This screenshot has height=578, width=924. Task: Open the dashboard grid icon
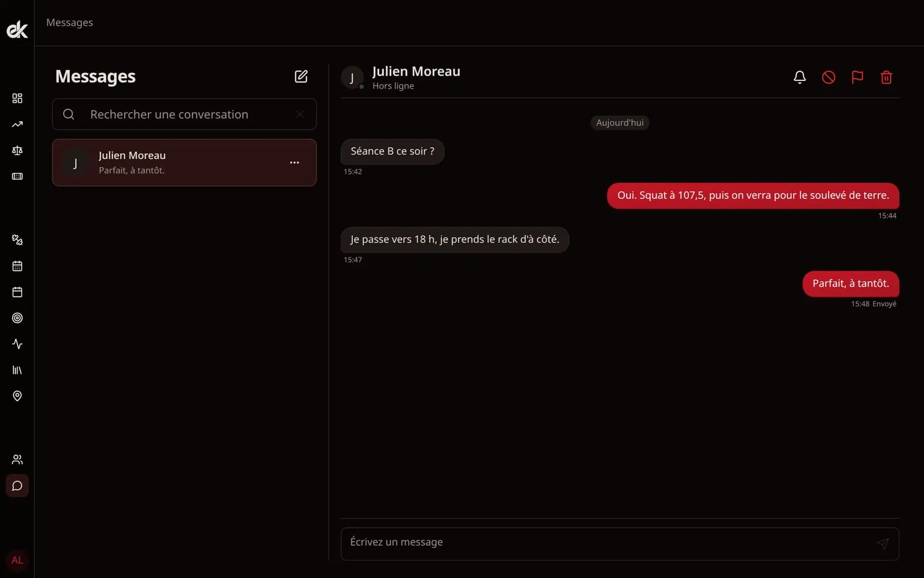click(x=17, y=98)
